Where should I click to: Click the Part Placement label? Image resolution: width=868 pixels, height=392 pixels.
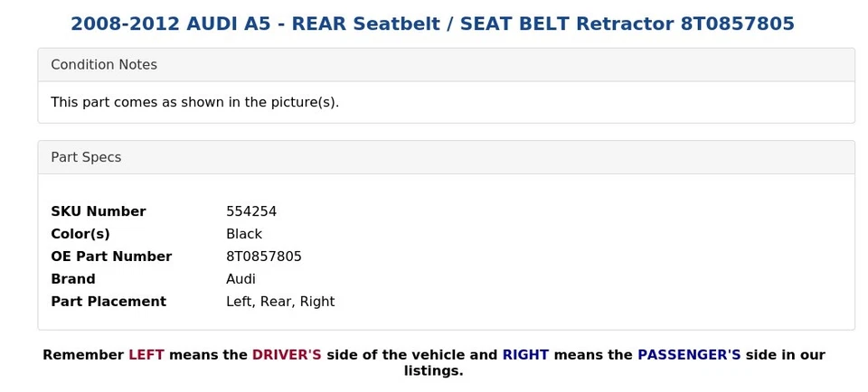(x=108, y=302)
